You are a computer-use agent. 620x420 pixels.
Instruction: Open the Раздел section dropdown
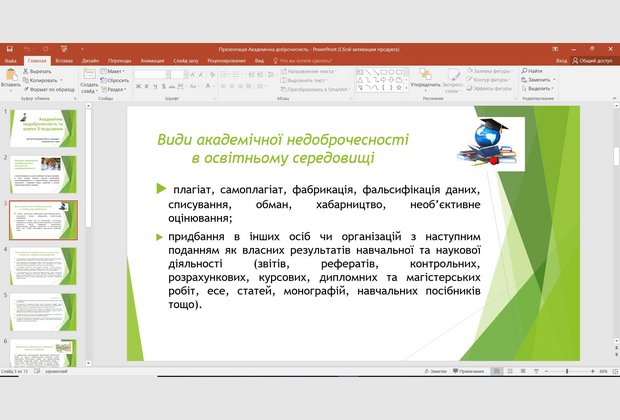pos(114,89)
